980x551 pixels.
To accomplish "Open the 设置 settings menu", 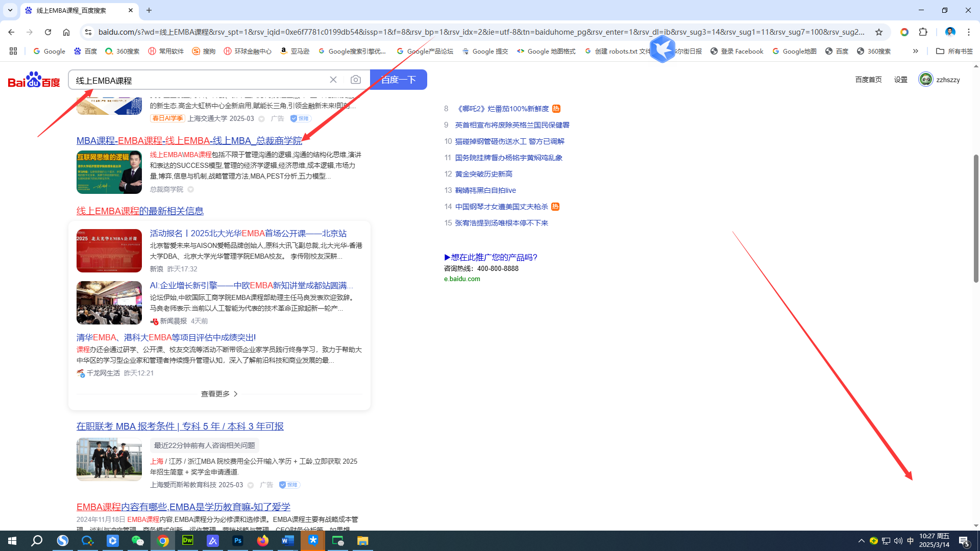I will (900, 80).
